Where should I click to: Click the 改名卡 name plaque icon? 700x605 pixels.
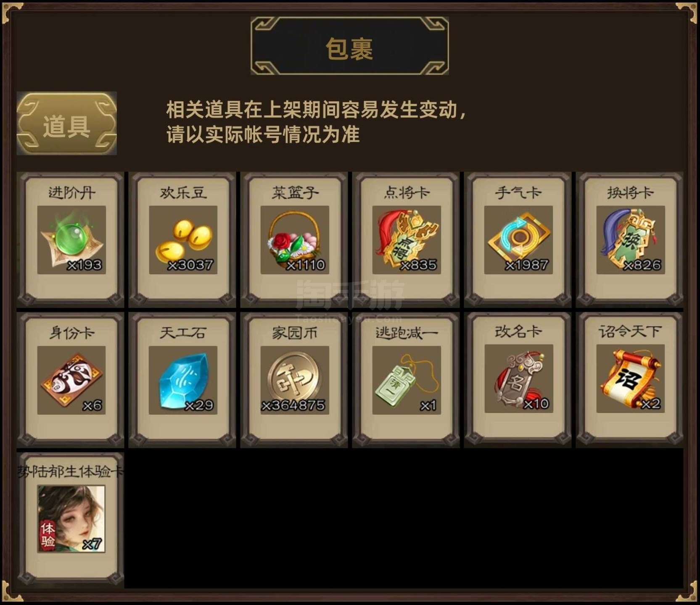(519, 379)
